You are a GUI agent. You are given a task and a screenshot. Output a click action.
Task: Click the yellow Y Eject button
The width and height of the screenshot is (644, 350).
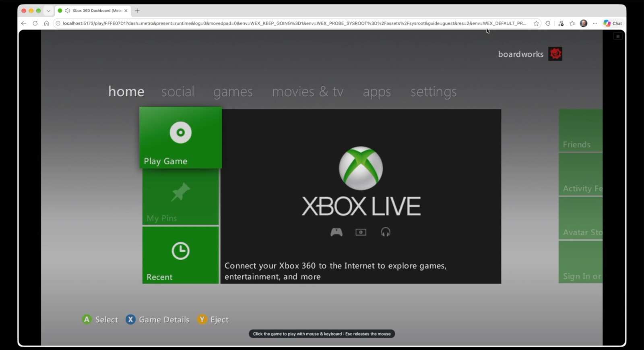(213, 319)
